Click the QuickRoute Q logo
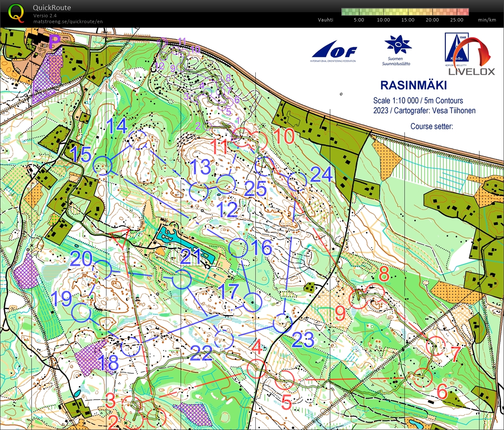Image resolution: width=504 pixels, height=430 pixels. 16,13
